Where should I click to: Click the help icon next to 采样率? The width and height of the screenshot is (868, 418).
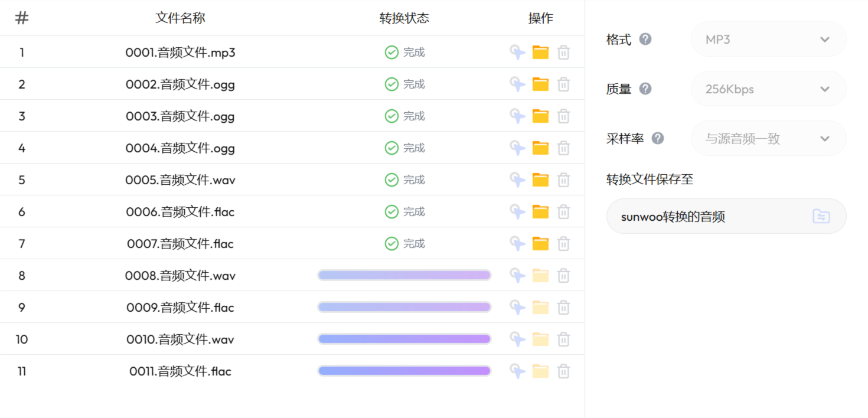[x=658, y=138]
